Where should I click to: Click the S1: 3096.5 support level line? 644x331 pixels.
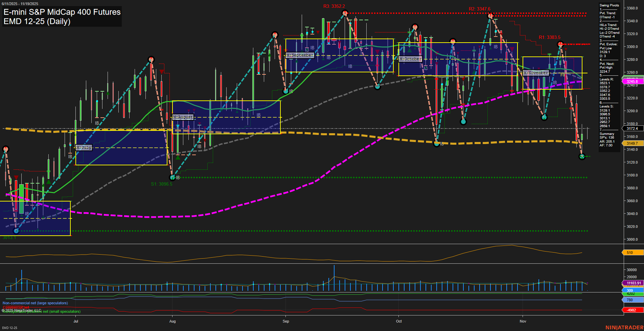[162, 184]
